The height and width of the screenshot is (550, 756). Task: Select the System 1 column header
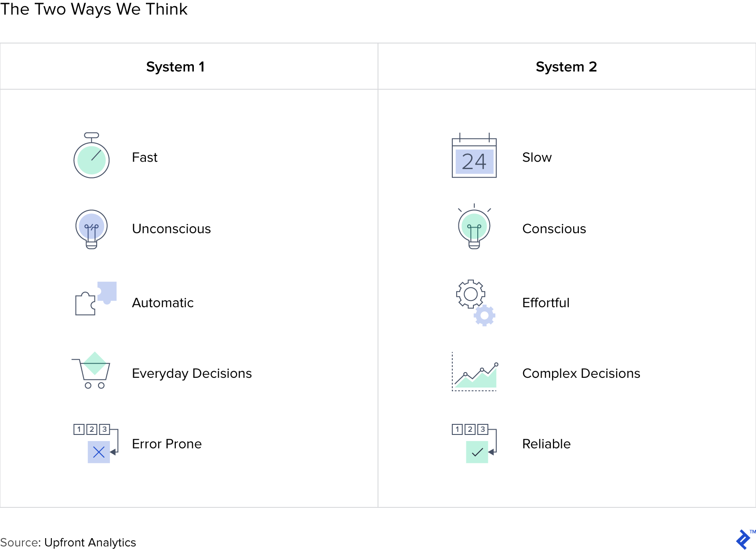175,67
